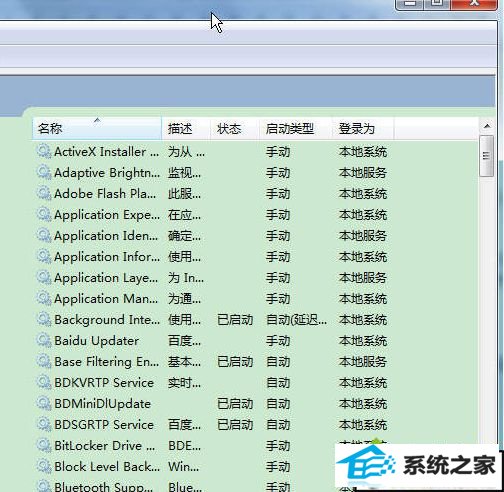The width and height of the screenshot is (504, 492).
Task: Select the ActiveX Installer service gear icon
Action: pyautogui.click(x=44, y=151)
